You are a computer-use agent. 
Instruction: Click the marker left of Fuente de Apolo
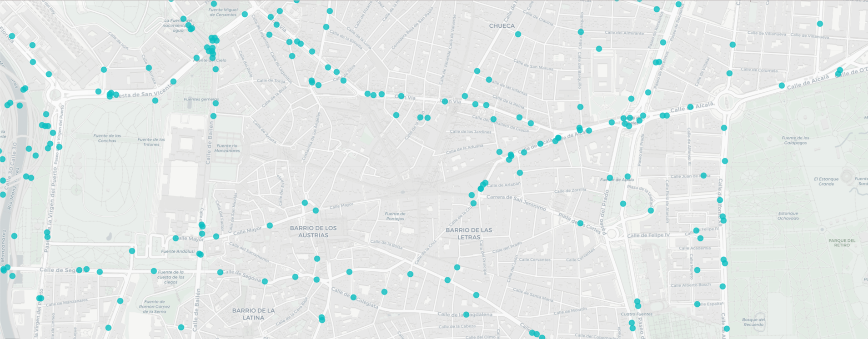(x=610, y=178)
